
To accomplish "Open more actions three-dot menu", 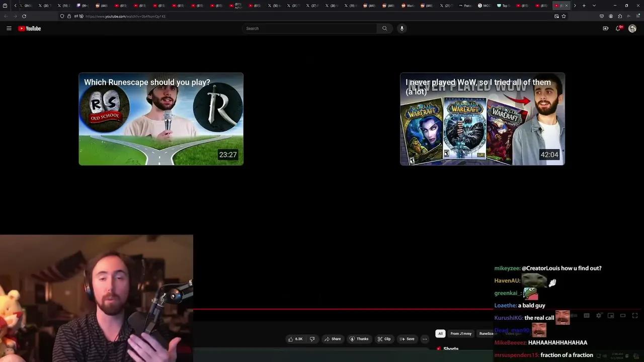I will (x=425, y=339).
